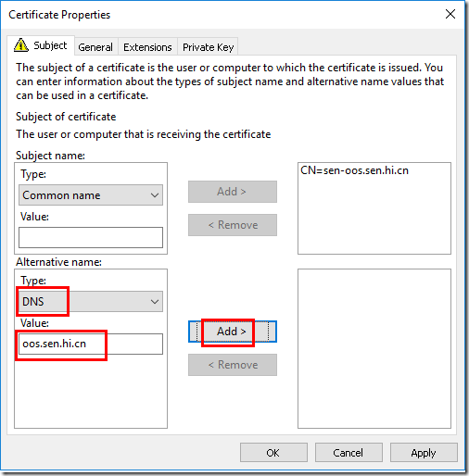Image resolution: width=469 pixels, height=476 pixels.
Task: Click the DNS dropdown chevron arrow
Action: click(155, 302)
